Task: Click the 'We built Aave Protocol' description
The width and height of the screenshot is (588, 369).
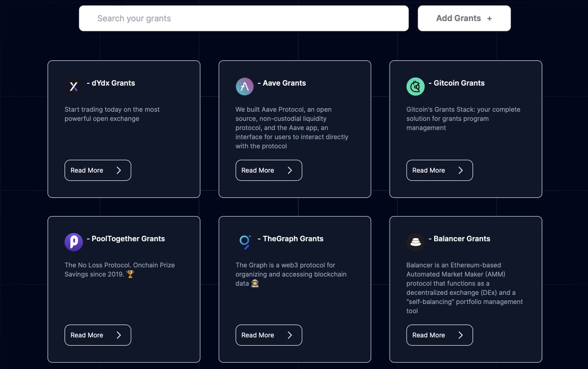Action: pos(292,128)
